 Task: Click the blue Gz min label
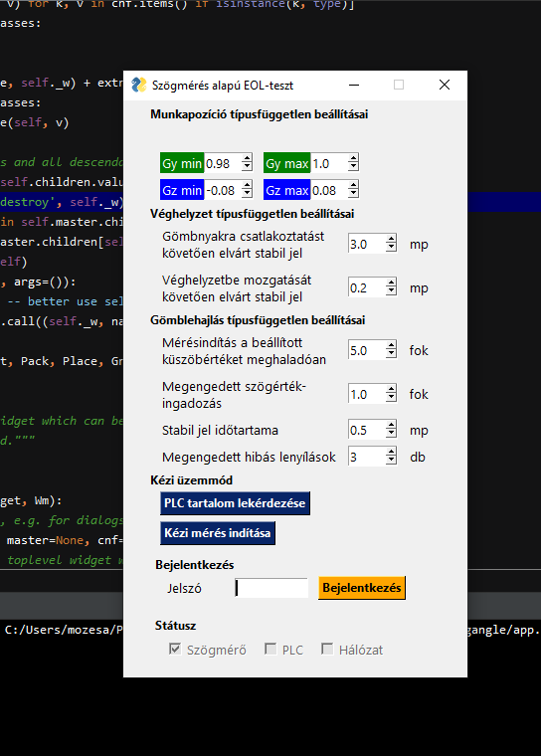[182, 190]
